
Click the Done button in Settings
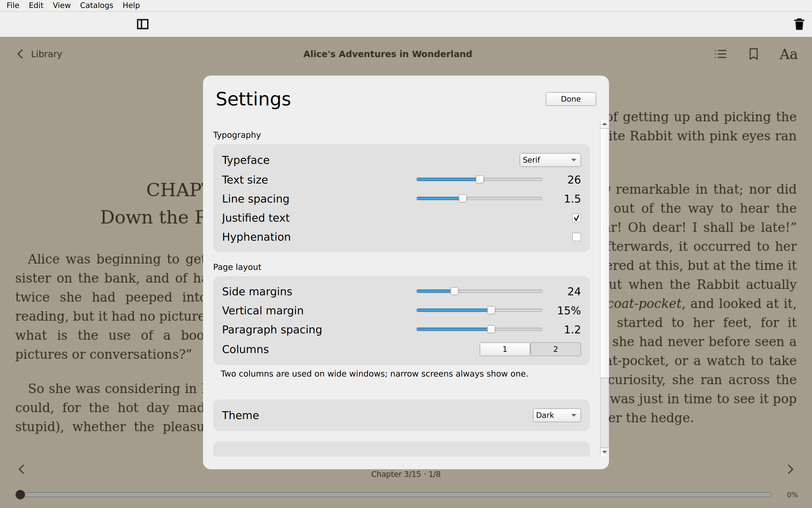pos(571,99)
